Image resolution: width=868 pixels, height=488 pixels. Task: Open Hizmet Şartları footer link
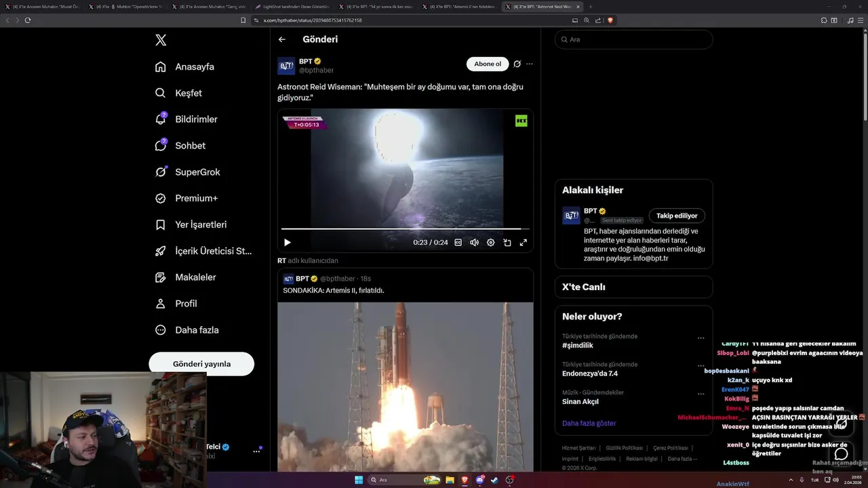578,448
